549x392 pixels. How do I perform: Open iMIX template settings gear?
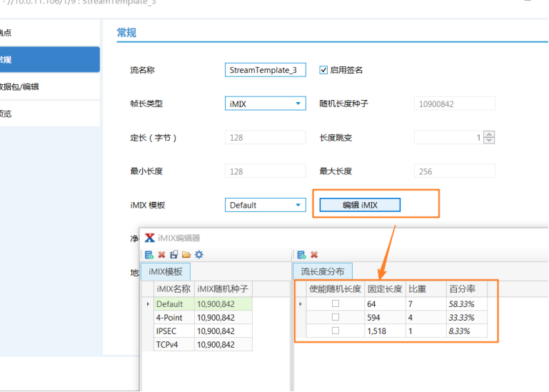[x=199, y=255]
